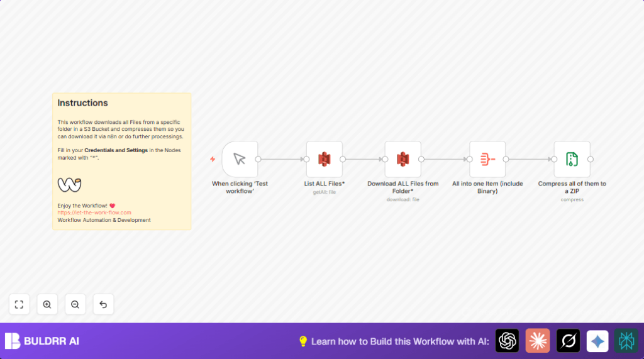
Task: Open the let-the-work-flow.com link
Action: [94, 213]
